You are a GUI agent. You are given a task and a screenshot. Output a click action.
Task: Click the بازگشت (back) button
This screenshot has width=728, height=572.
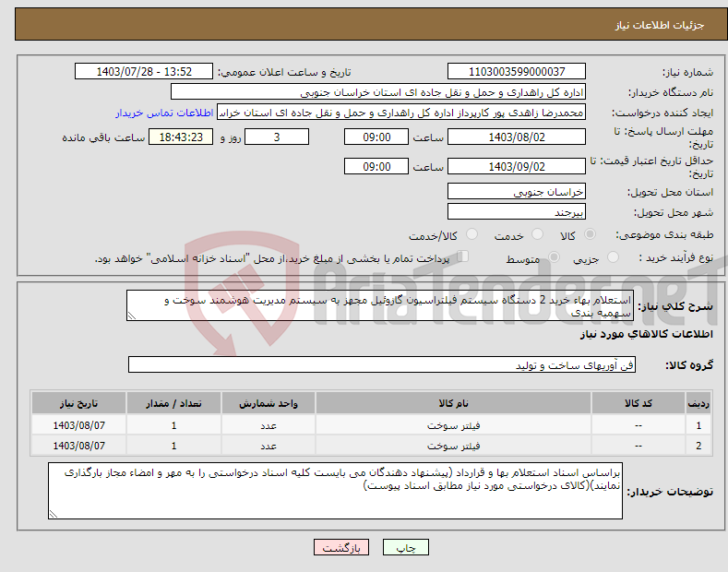(341, 547)
